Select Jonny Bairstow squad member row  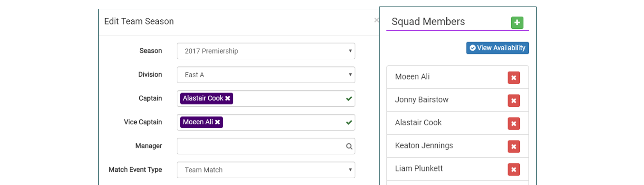tap(421, 100)
